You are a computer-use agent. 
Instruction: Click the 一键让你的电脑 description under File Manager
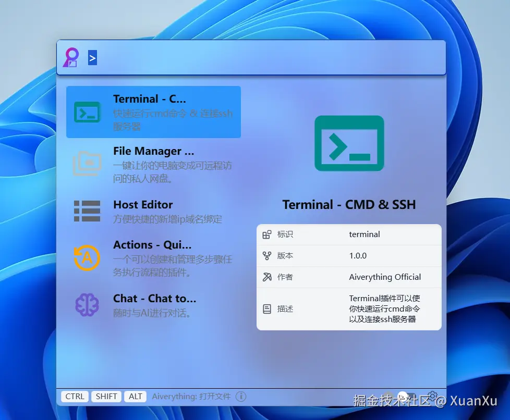tap(173, 172)
